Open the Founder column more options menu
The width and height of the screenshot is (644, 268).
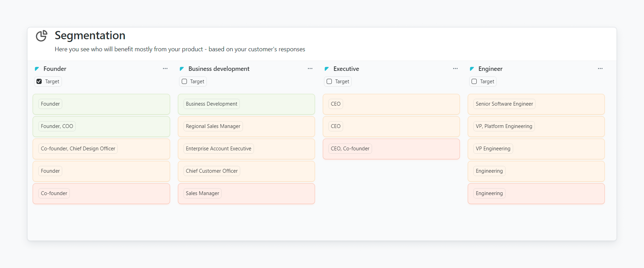pyautogui.click(x=165, y=69)
